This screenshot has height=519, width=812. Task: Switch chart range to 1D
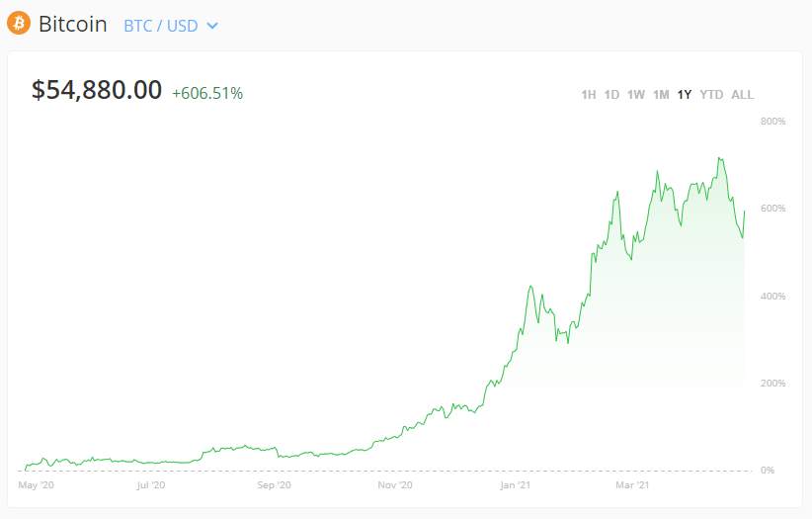pyautogui.click(x=611, y=94)
